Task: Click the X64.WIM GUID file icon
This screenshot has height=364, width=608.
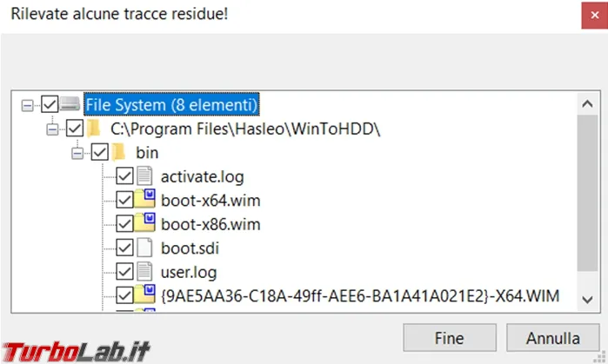Action: [144, 295]
